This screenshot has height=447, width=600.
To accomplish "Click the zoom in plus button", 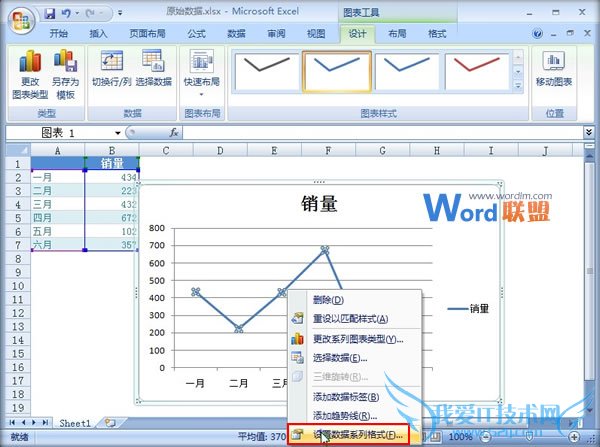I will tap(574, 437).
